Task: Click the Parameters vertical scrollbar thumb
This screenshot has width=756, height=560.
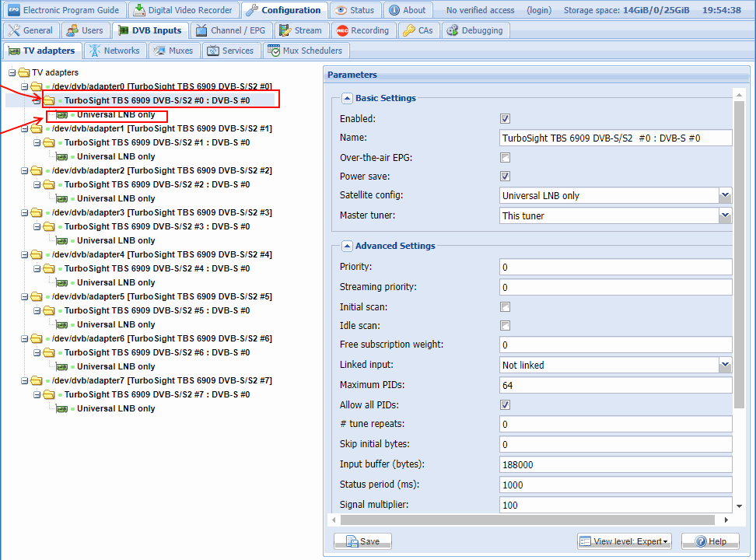Action: coord(739,254)
